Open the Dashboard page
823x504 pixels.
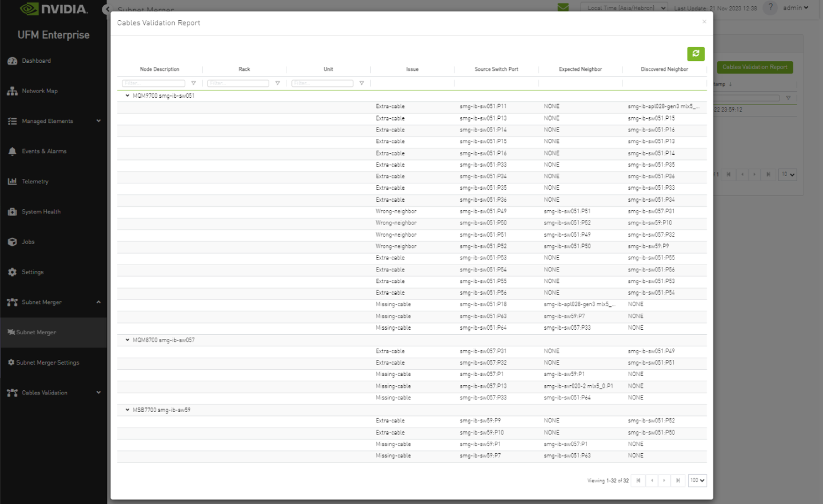37,61
